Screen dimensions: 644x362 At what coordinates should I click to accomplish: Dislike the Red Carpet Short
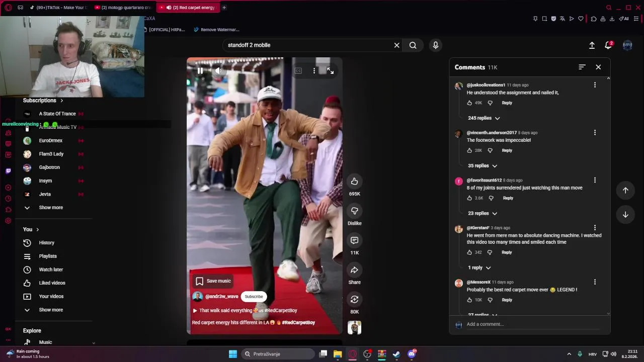click(x=354, y=211)
